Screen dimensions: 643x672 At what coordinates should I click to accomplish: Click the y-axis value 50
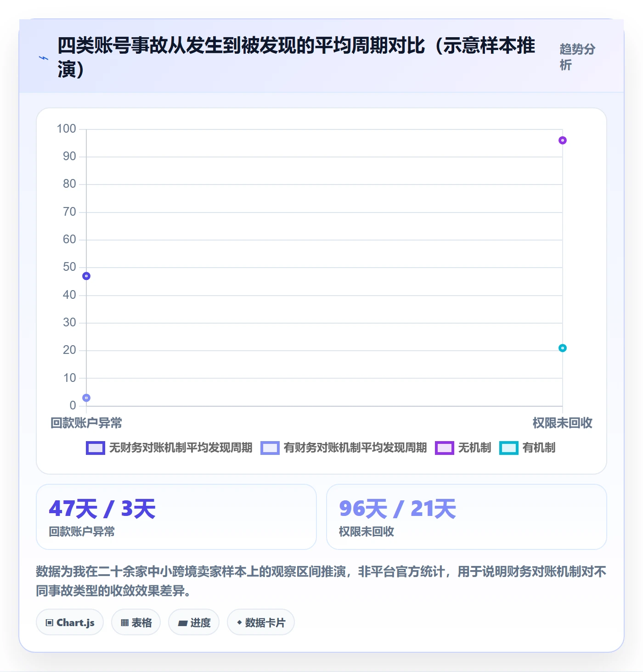69,267
